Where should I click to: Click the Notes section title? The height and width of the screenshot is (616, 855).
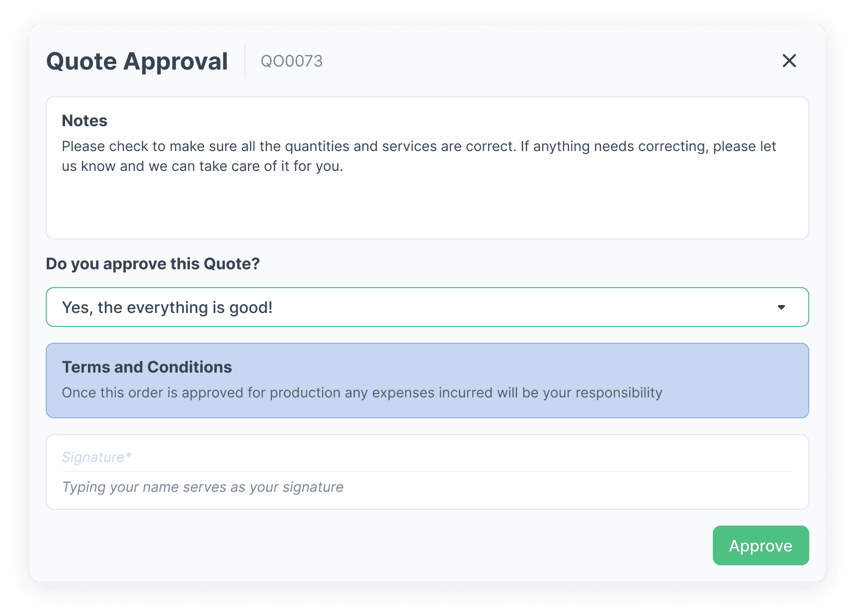click(x=85, y=120)
